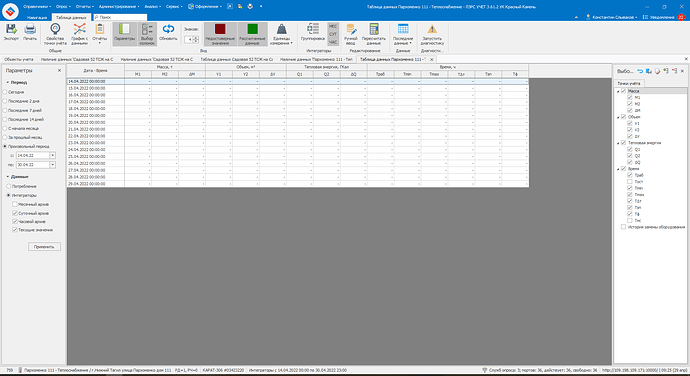Image resolution: width=690 pixels, height=376 pixels.
Task: Open График с данными chart tool
Action: click(x=80, y=34)
